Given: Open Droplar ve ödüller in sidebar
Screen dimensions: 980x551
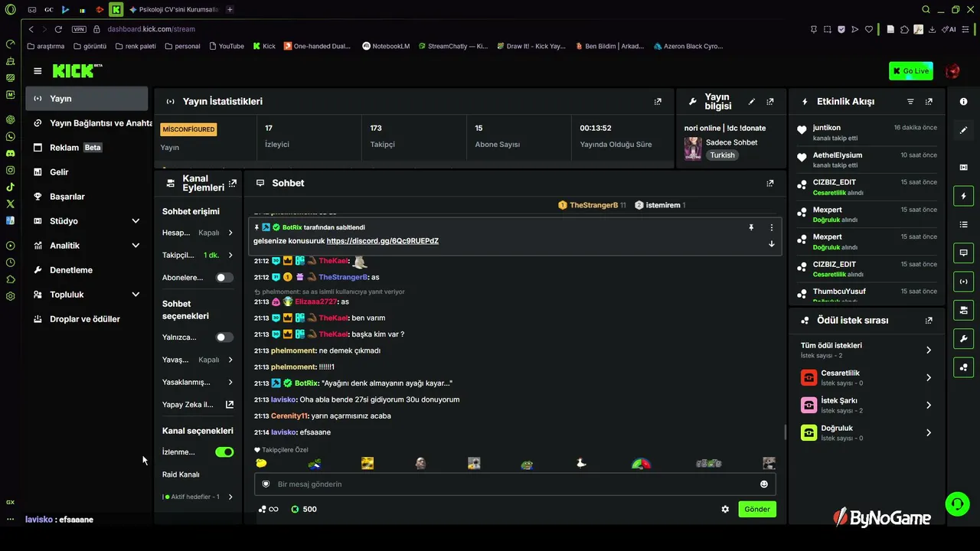Looking at the screenshot, I should (86, 319).
